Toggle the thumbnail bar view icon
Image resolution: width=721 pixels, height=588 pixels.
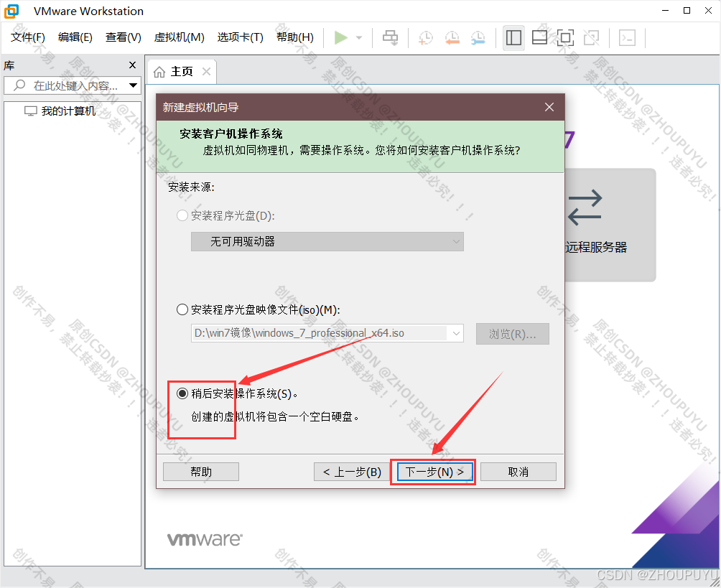click(x=539, y=38)
